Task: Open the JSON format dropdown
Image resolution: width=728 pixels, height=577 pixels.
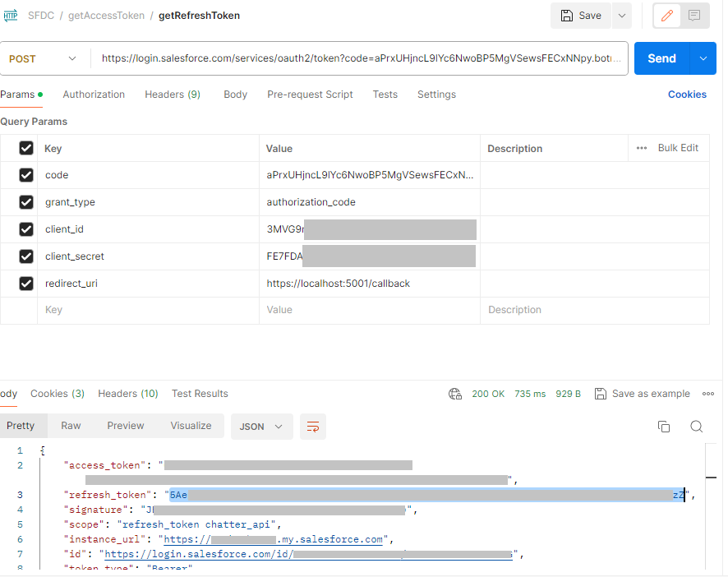Action: point(262,427)
